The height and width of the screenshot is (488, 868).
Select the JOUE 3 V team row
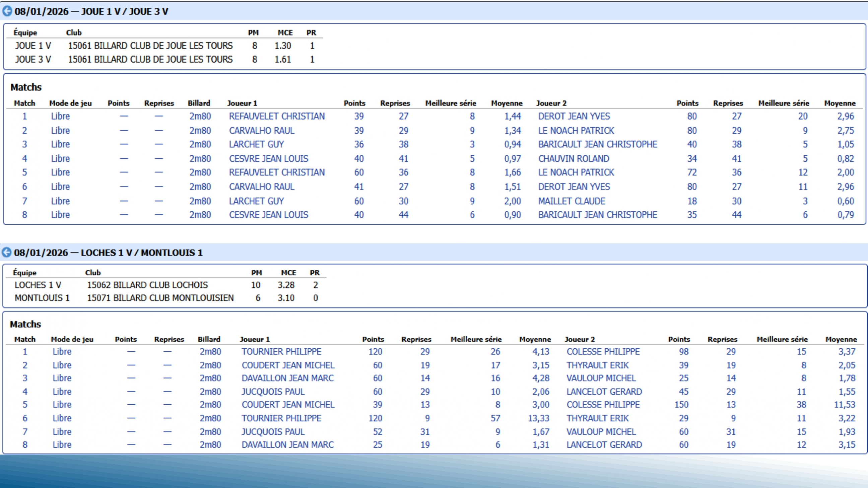(x=33, y=59)
